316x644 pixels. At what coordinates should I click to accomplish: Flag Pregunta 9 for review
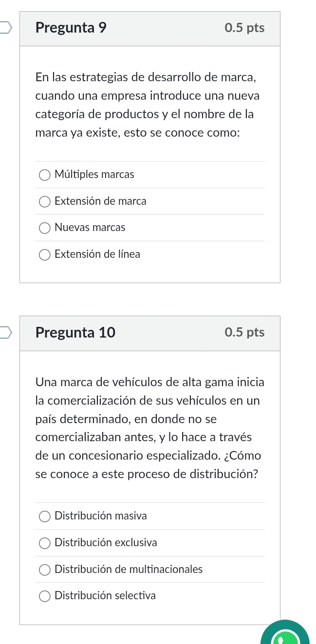tap(7, 27)
